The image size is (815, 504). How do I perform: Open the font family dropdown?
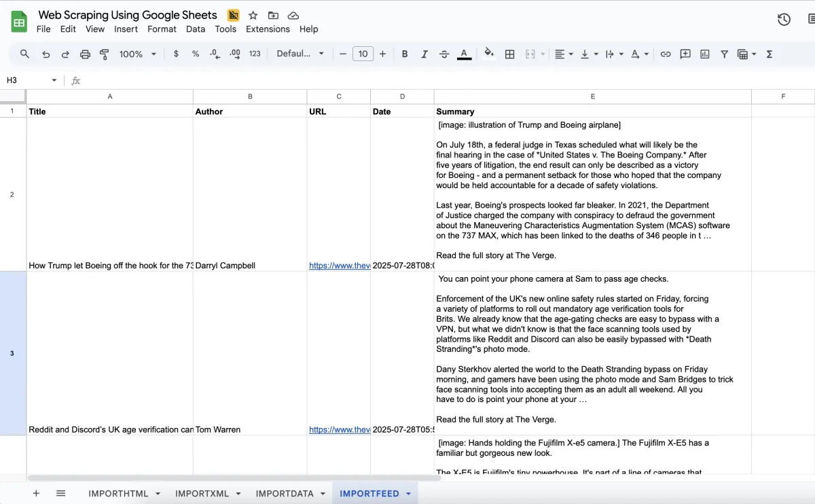pyautogui.click(x=300, y=54)
